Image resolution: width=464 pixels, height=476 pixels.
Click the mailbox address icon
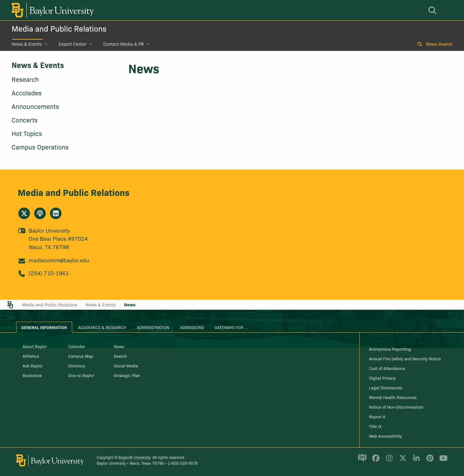pyautogui.click(x=22, y=231)
